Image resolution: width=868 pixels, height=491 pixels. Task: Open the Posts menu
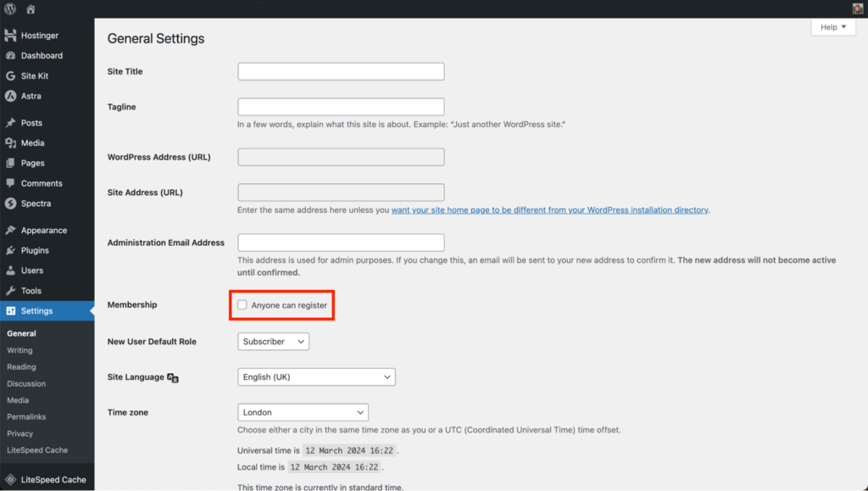(31, 123)
